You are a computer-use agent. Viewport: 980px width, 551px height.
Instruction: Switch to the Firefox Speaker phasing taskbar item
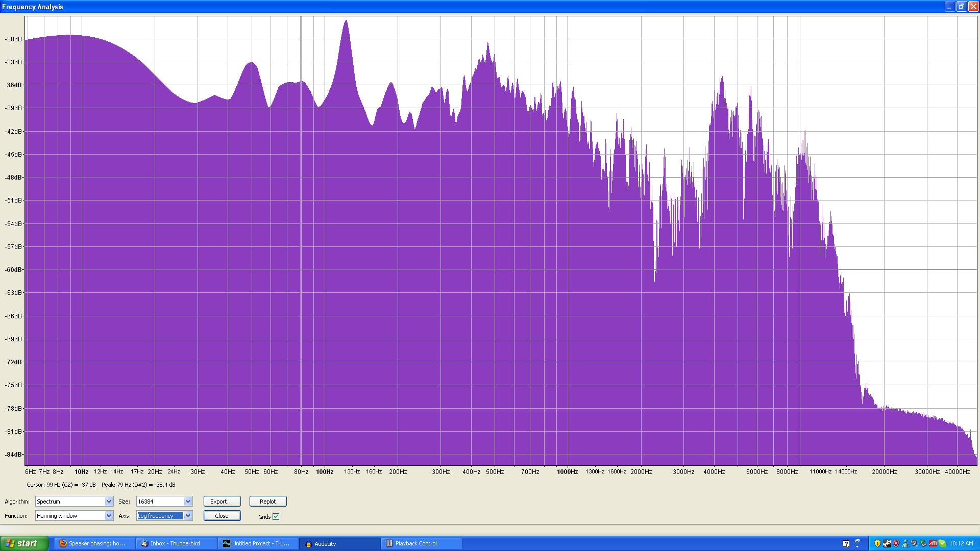(94, 543)
